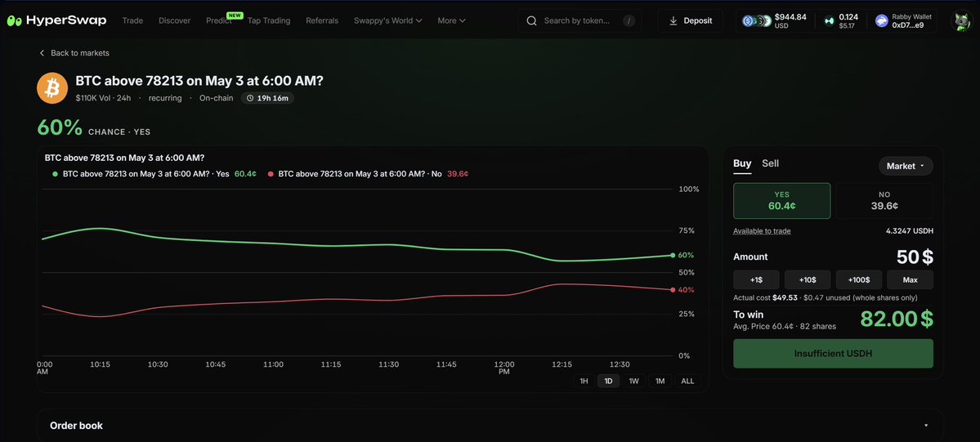The image size is (980, 442).
Task: Click the stacked token balance icons
Action: coord(756,20)
